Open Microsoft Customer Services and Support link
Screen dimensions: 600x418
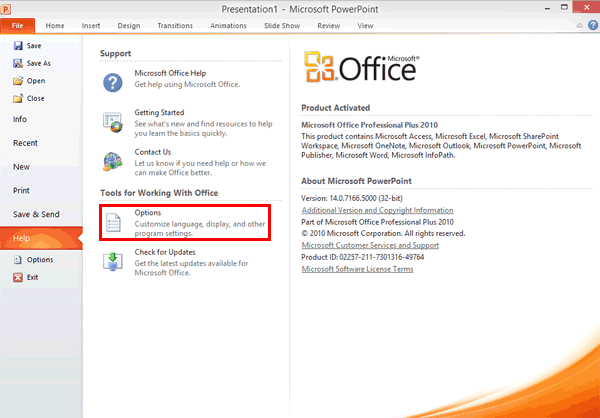click(370, 245)
